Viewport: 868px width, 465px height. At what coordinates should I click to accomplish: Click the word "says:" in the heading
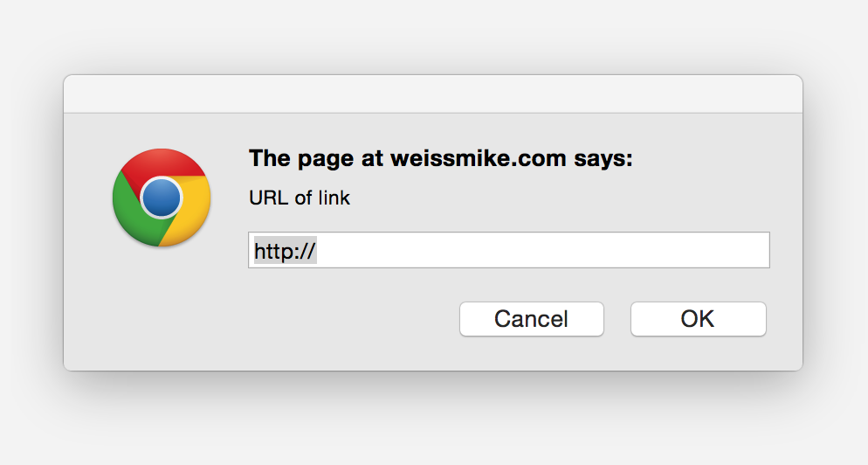(x=603, y=159)
